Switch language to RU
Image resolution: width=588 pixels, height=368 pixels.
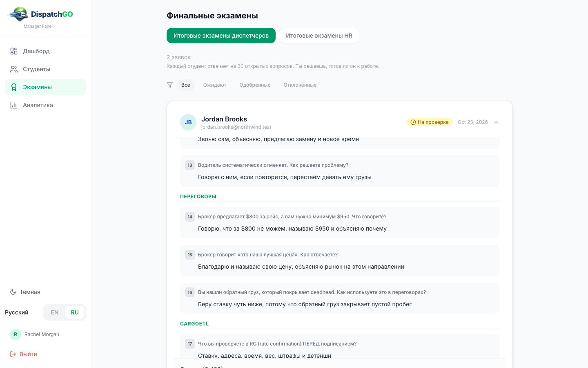[x=75, y=312]
